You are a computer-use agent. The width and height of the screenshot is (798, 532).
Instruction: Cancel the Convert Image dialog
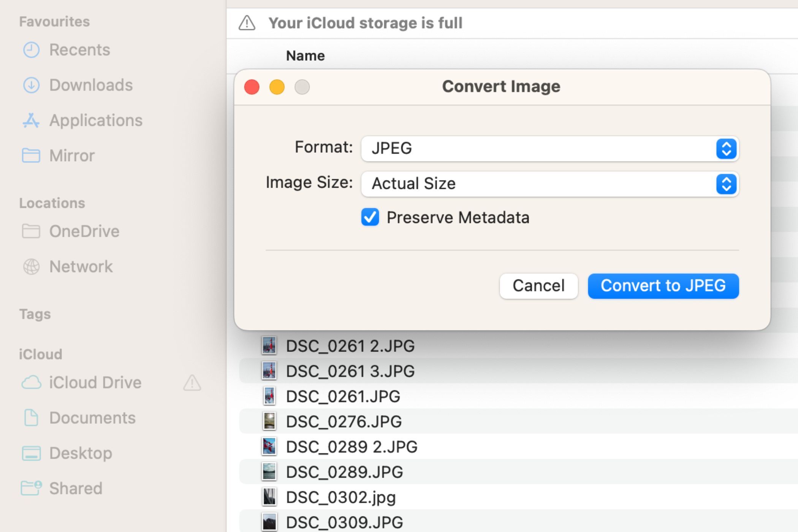(538, 286)
